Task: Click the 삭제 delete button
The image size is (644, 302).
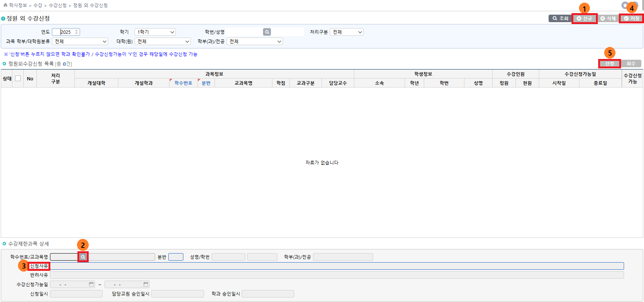Action: tap(608, 18)
